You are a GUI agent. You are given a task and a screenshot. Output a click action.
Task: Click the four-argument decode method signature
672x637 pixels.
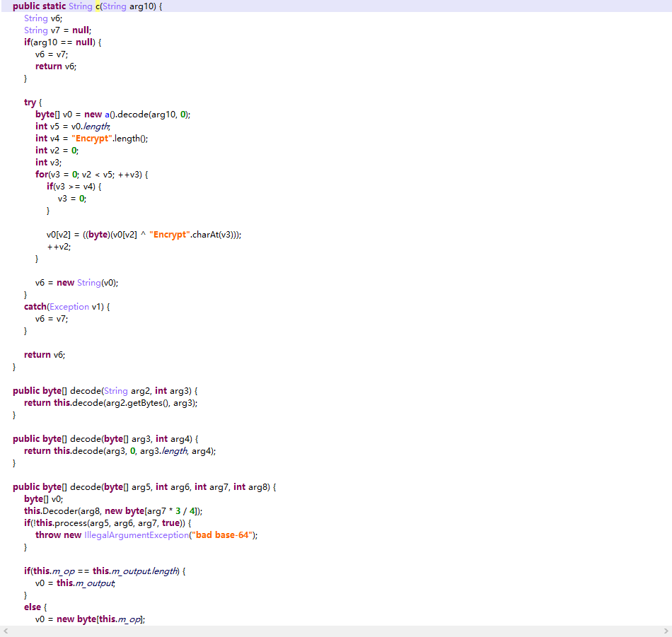coord(144,486)
